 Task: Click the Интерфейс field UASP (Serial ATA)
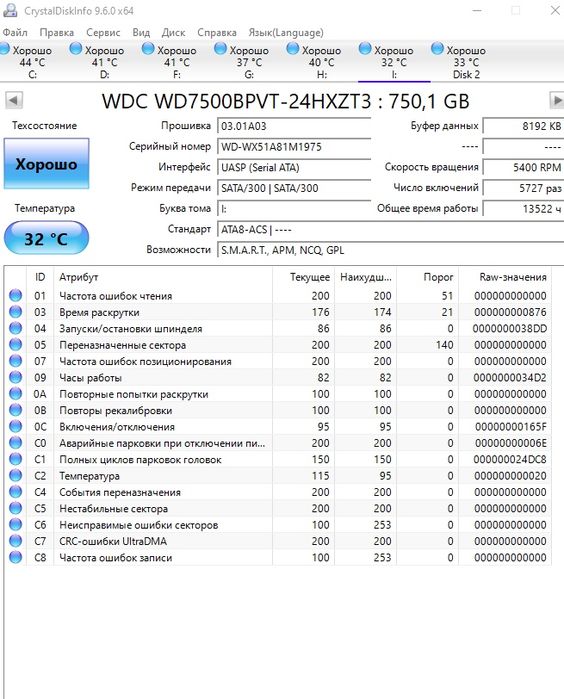[x=294, y=168]
